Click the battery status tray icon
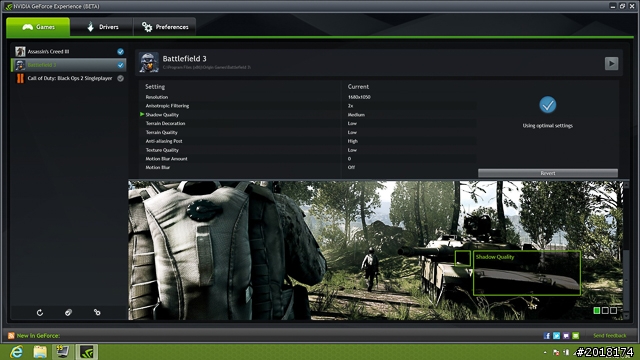Screen dimensions: 640x360 (566, 352)
